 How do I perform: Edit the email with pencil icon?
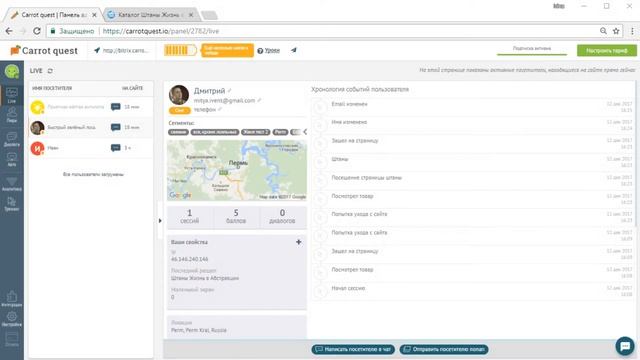tap(259, 100)
